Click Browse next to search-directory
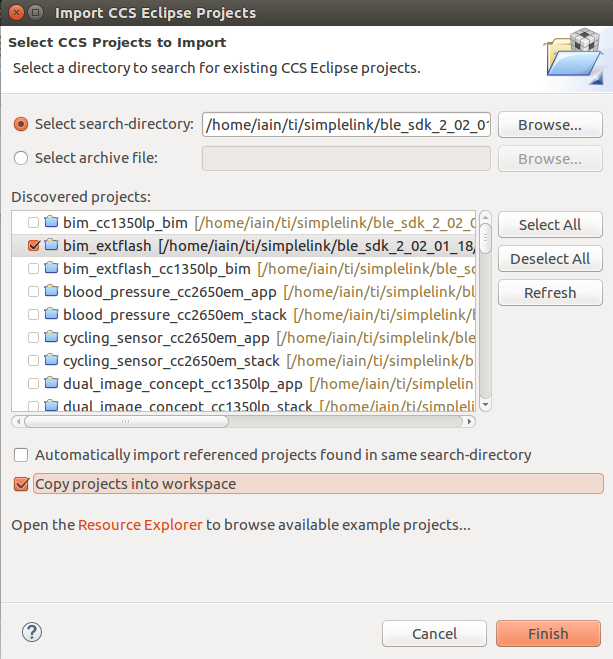Viewport: 613px width, 659px height. 550,125
